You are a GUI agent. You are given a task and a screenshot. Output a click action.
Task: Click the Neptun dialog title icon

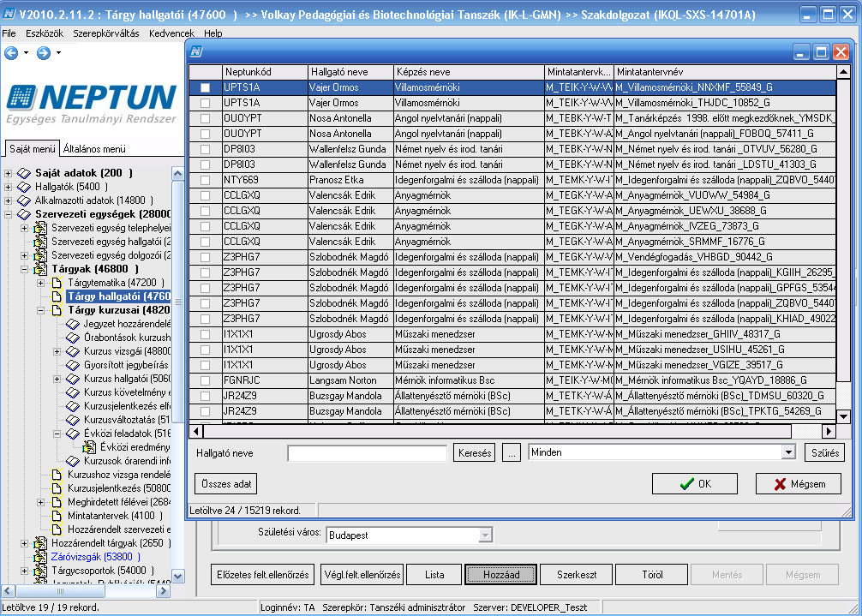[196, 51]
